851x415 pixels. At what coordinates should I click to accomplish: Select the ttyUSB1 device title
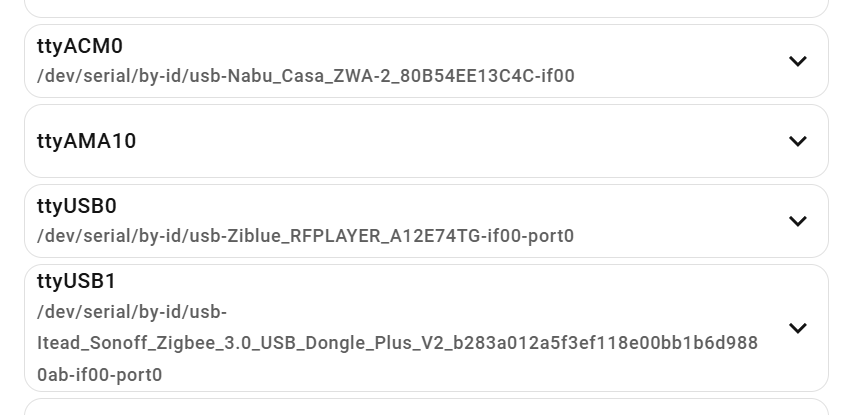pos(77,281)
